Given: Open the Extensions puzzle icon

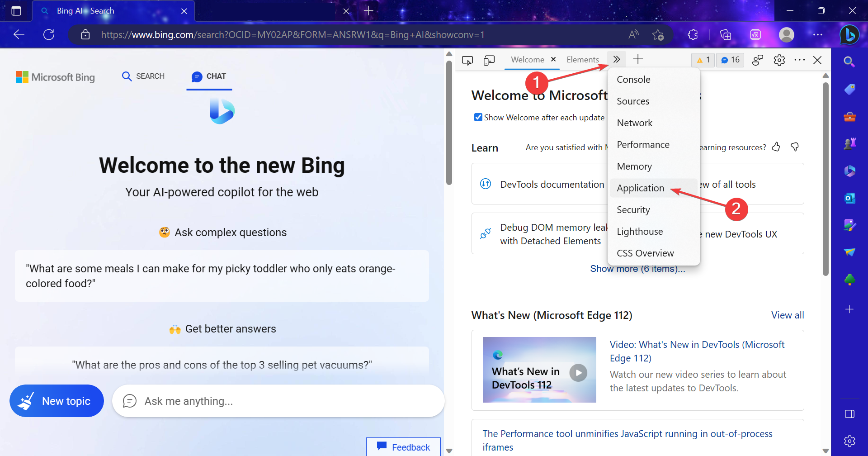Looking at the screenshot, I should click(x=693, y=35).
